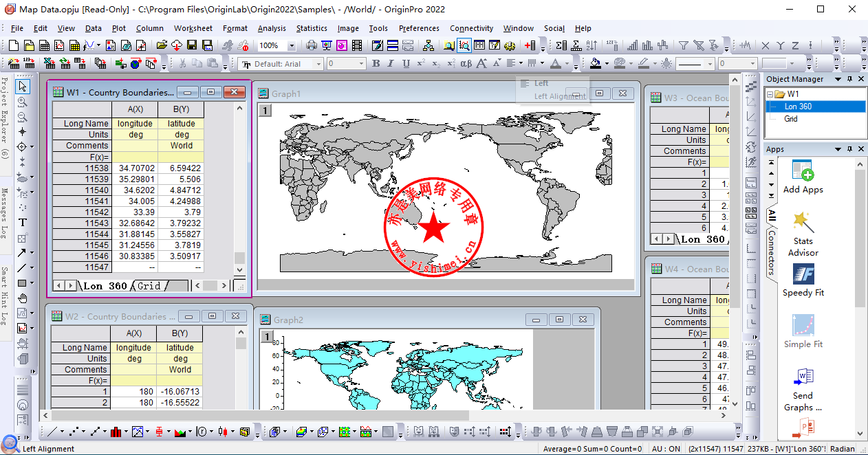Viewport: 868px width, 455px height.
Task: Open the Send Graphs app
Action: click(x=803, y=377)
